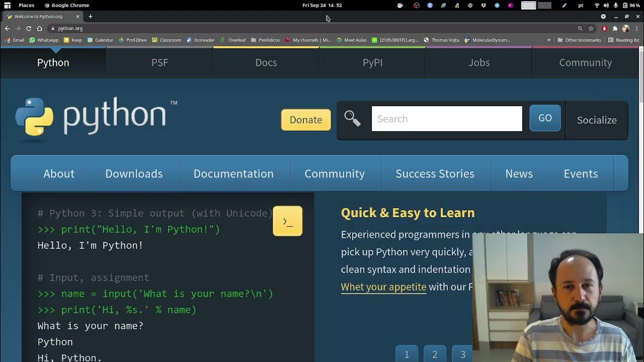
Task: Toggle the microphone icon in the system tray
Action: pos(616,6)
